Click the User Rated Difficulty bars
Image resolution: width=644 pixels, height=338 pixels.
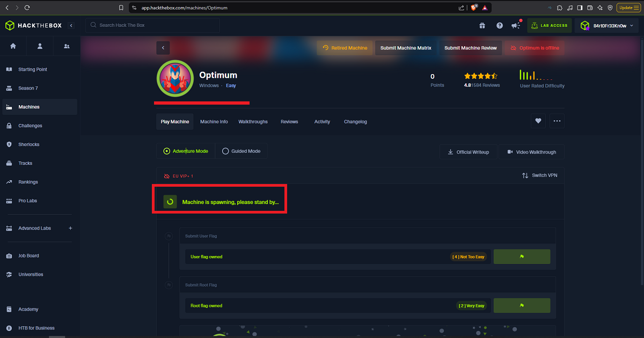click(536, 75)
